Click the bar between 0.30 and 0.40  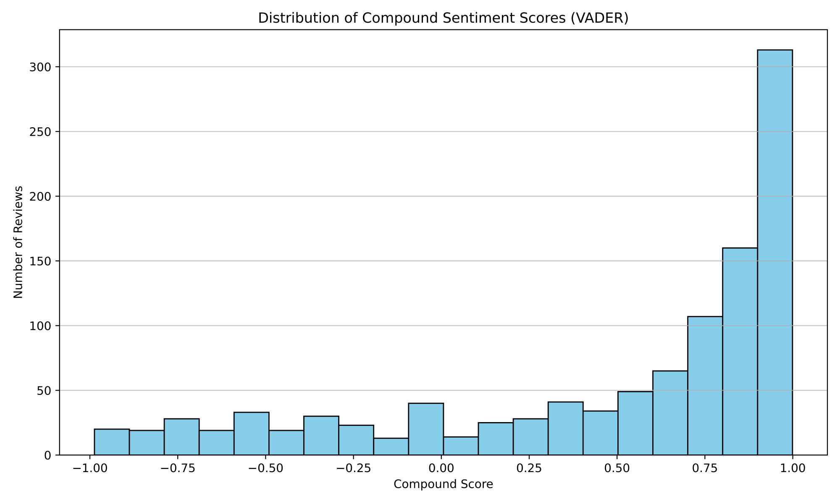(x=565, y=428)
